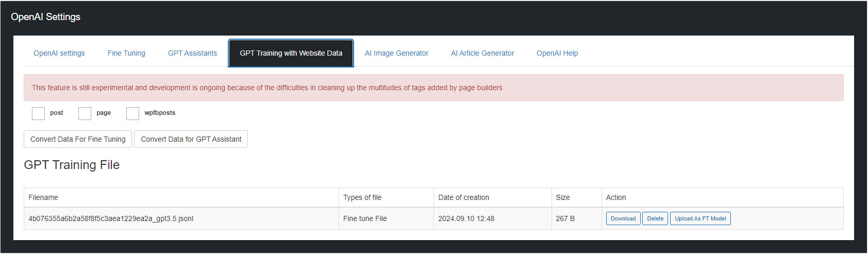This screenshot has width=868, height=254.
Task: Open the OpenAI settings tab
Action: (59, 53)
